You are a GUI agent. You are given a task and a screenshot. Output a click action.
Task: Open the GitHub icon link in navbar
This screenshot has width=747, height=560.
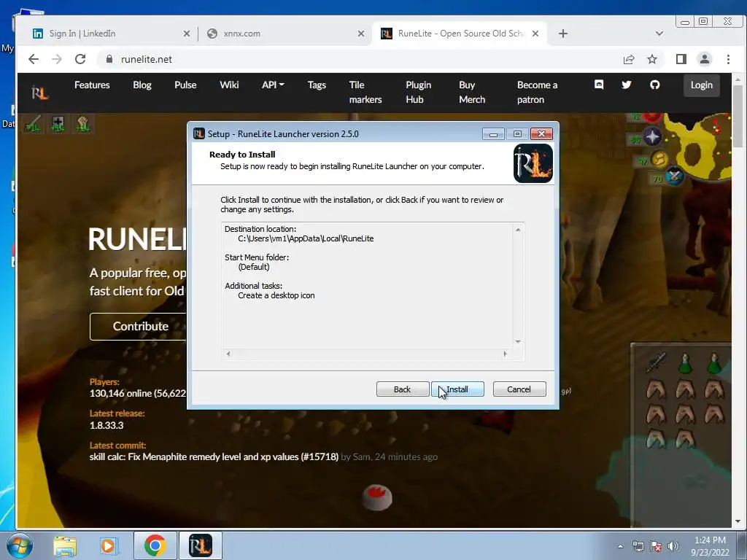pyautogui.click(x=654, y=85)
